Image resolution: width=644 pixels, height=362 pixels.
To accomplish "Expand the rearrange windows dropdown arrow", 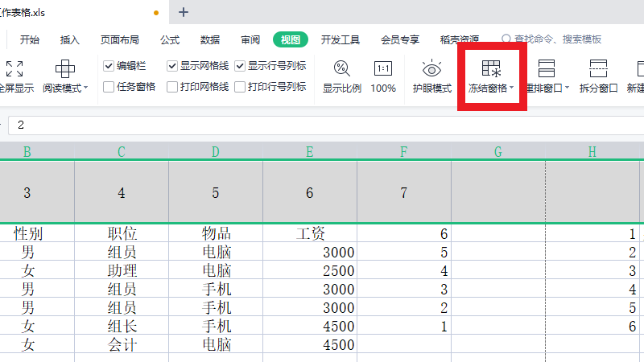I will click(x=568, y=88).
